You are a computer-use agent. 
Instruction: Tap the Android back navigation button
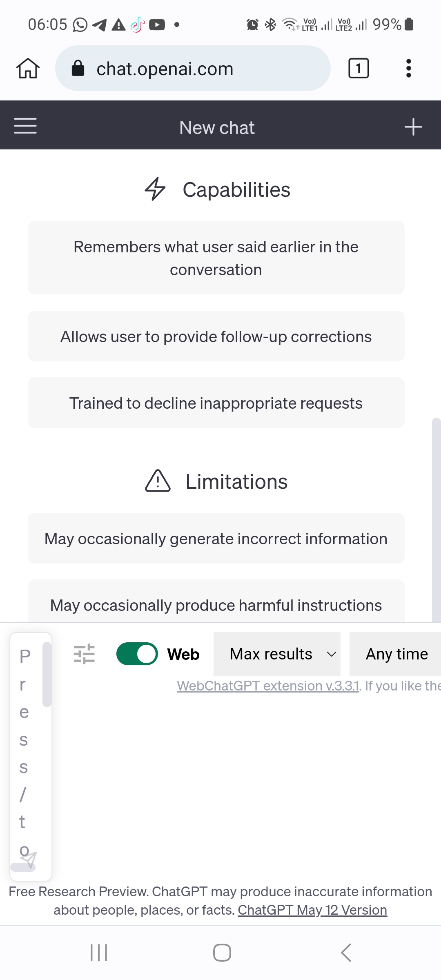click(x=345, y=953)
